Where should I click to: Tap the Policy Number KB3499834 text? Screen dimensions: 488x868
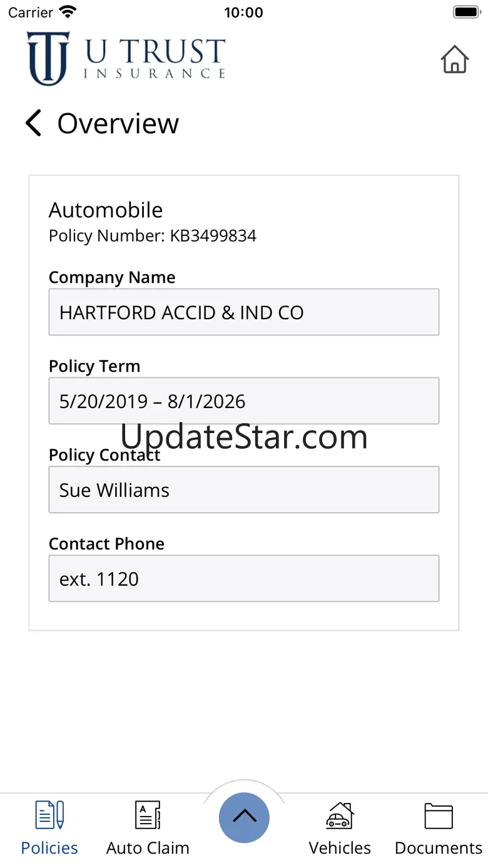click(x=153, y=236)
